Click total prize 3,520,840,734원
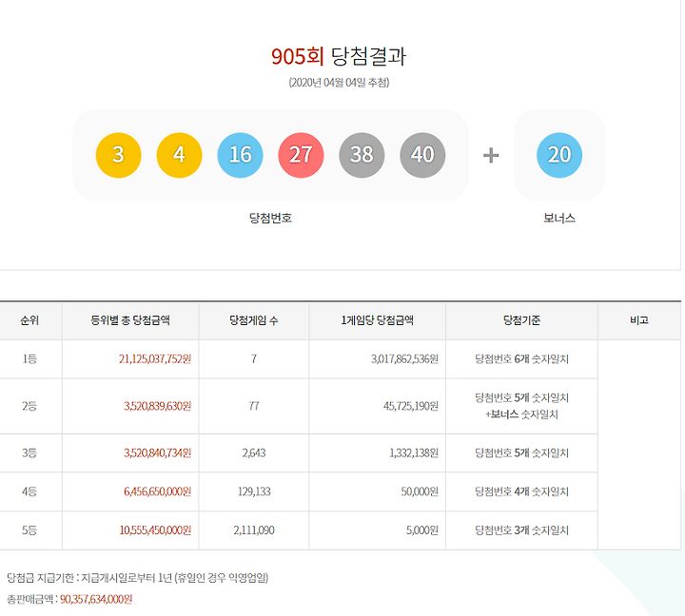This screenshot has height=616, width=685. tap(158, 452)
